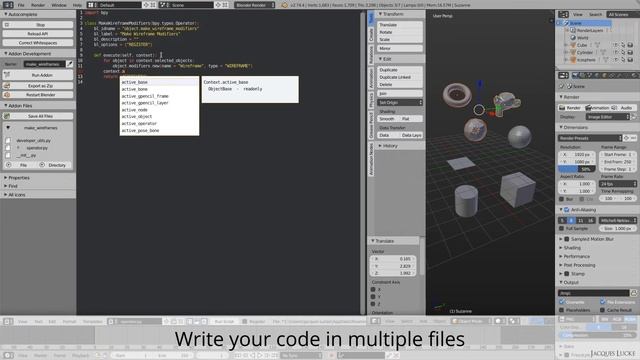Click the Cube object icon in outliner

tap(573, 45)
